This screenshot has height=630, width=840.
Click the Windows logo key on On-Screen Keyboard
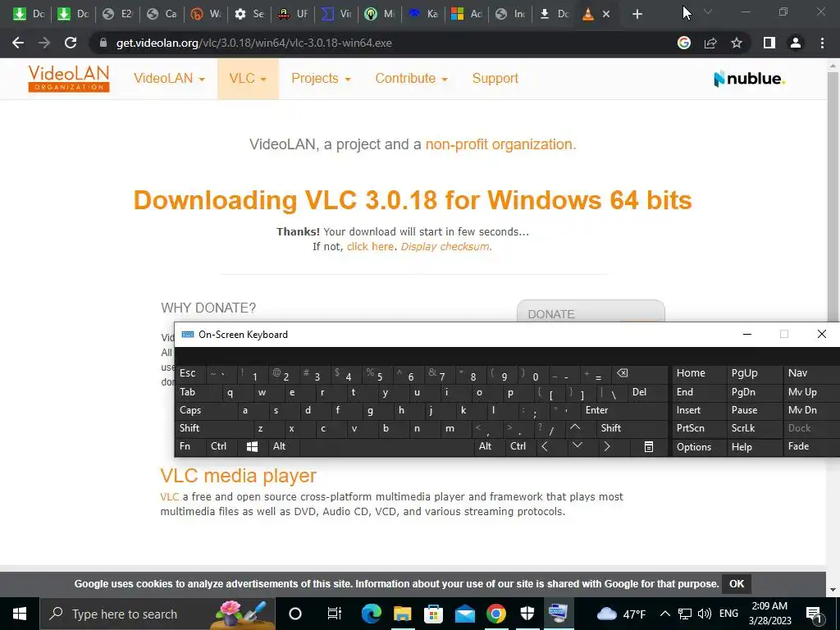point(252,447)
